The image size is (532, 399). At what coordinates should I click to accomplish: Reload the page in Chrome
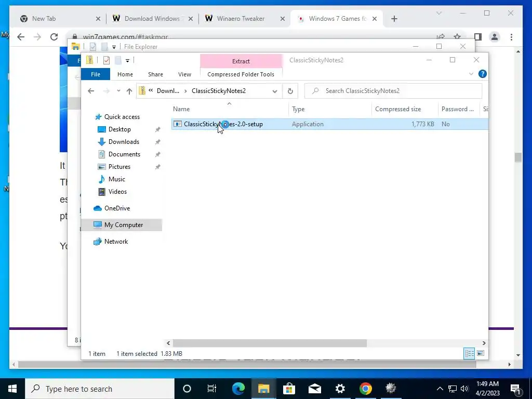(x=54, y=37)
